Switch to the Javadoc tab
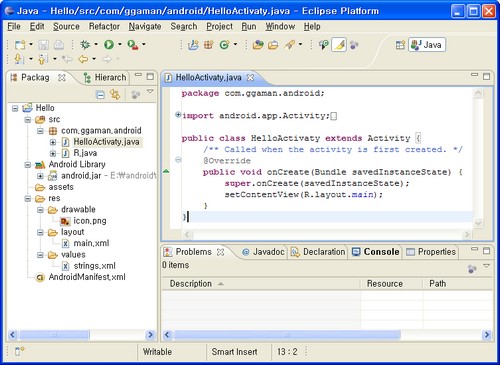This screenshot has height=365, width=500. point(264,252)
